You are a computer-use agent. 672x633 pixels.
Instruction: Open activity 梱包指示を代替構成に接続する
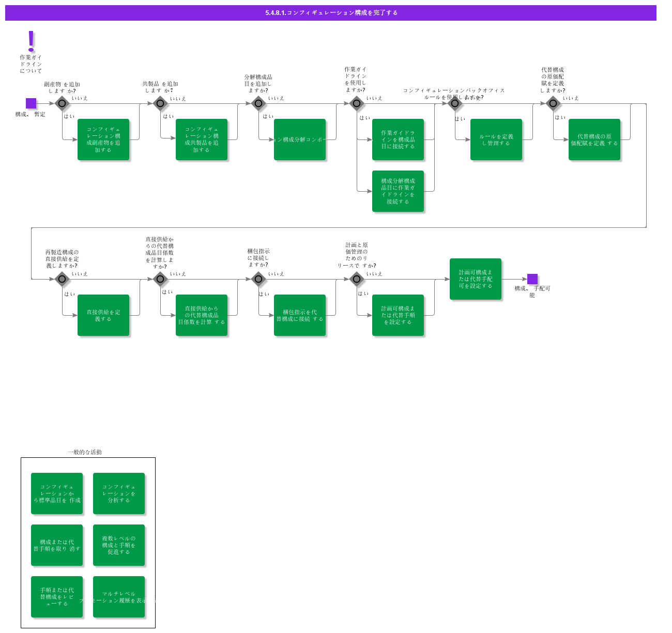pyautogui.click(x=300, y=315)
